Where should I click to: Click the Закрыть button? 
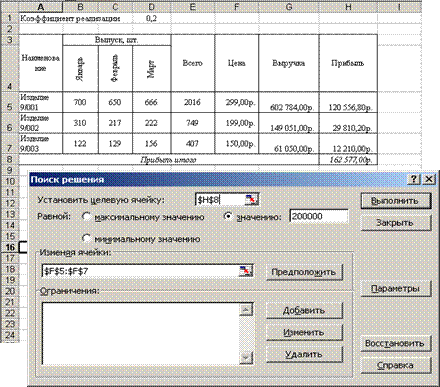click(396, 223)
